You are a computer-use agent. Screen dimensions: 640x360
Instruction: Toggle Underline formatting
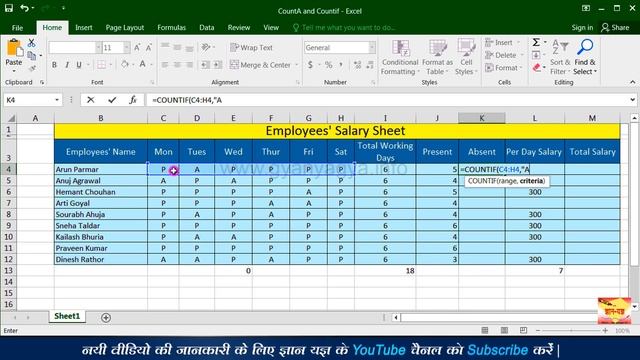(x=79, y=65)
